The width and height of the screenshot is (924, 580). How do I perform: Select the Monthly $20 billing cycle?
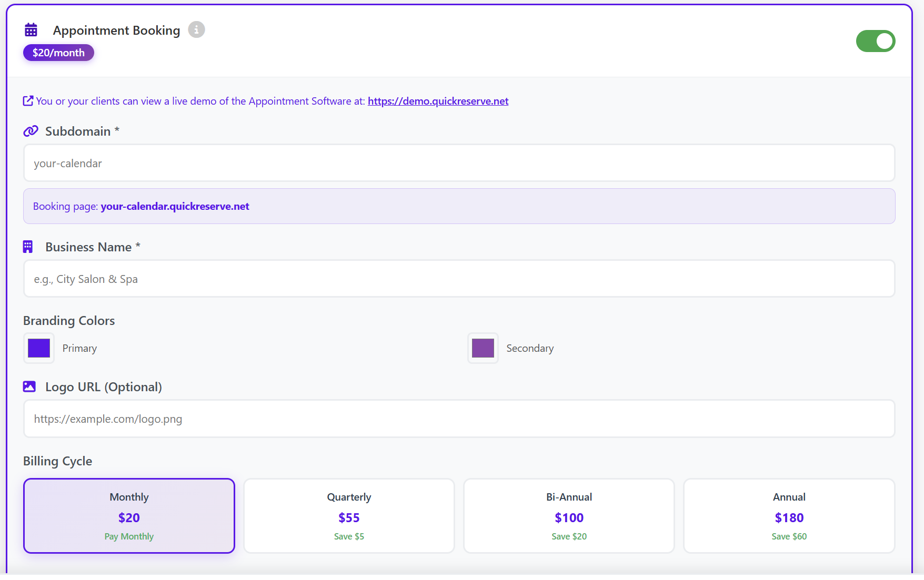(129, 516)
